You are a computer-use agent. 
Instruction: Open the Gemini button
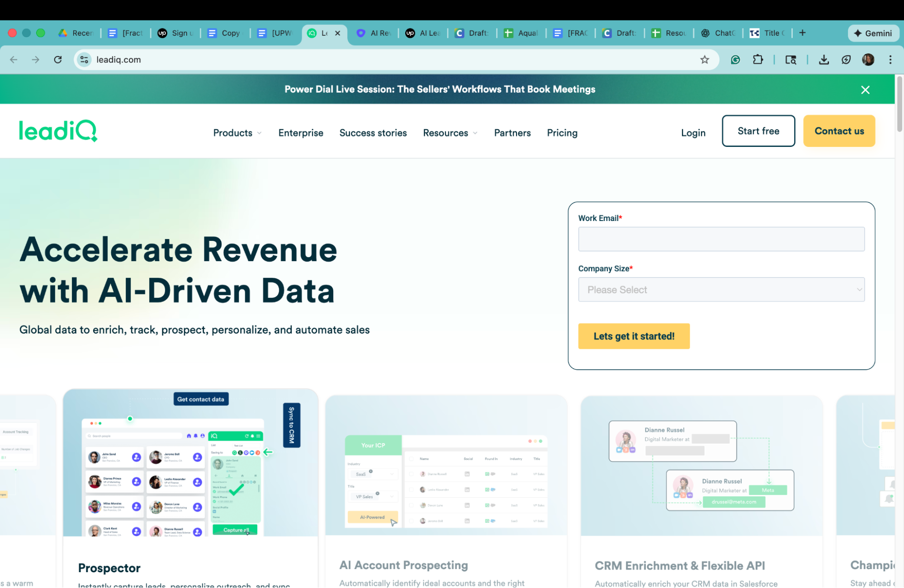(x=873, y=33)
